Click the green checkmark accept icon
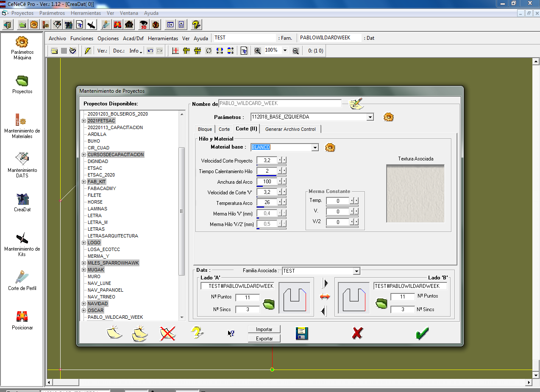This screenshot has height=392, width=540. [422, 333]
